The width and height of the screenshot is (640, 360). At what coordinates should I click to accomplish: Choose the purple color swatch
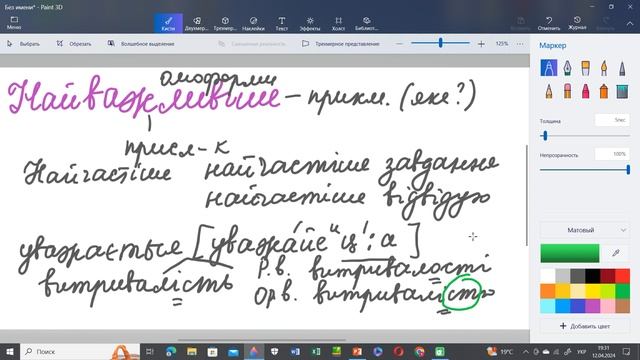click(x=592, y=306)
